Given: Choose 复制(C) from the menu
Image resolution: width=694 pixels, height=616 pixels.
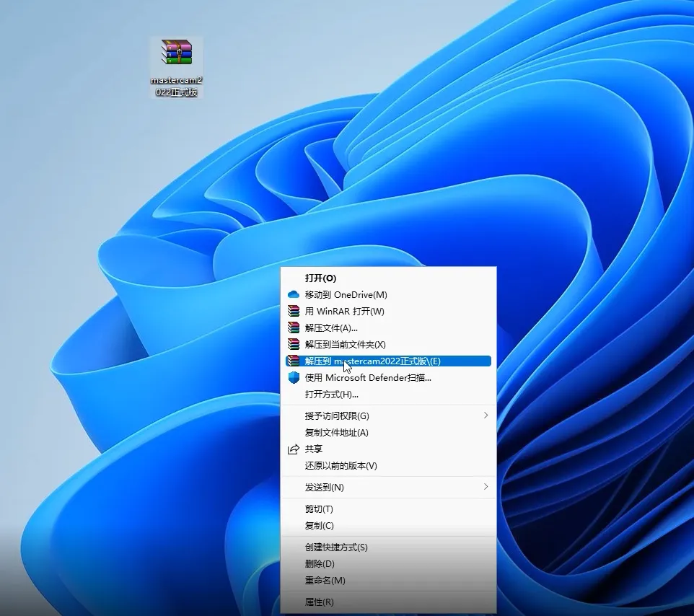Looking at the screenshot, I should pyautogui.click(x=388, y=526).
